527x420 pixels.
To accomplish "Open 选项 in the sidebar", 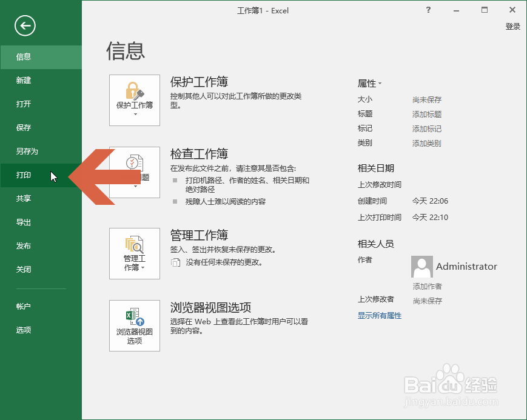I will (41, 330).
